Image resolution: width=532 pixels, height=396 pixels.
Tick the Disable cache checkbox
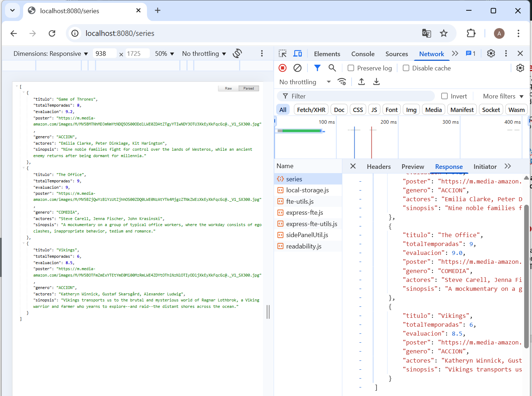point(406,68)
